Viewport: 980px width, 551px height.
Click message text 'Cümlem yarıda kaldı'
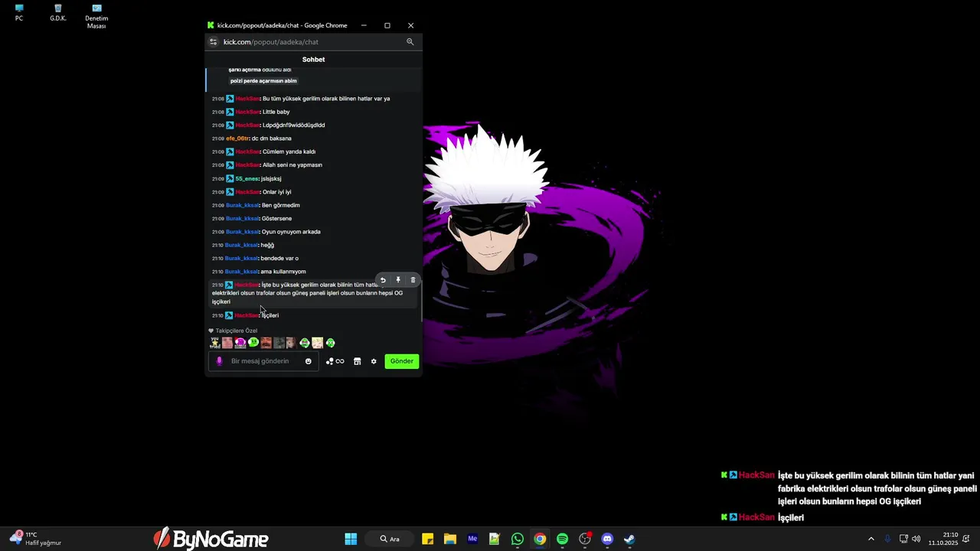[x=289, y=152]
